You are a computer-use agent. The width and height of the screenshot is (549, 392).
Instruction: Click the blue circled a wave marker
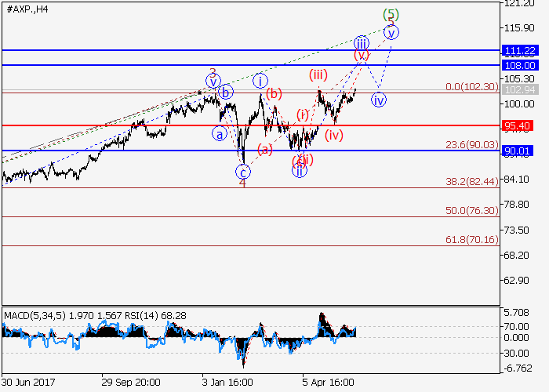[221, 133]
